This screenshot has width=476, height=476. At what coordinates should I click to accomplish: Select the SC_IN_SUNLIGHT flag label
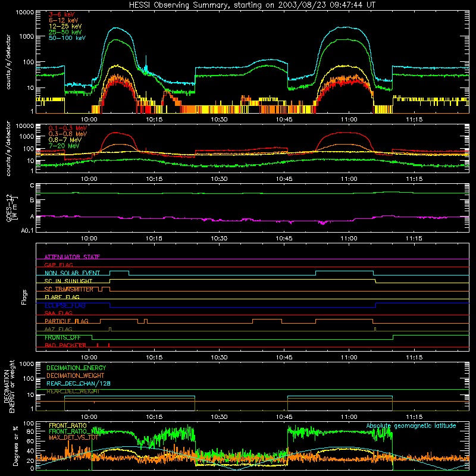(68, 281)
